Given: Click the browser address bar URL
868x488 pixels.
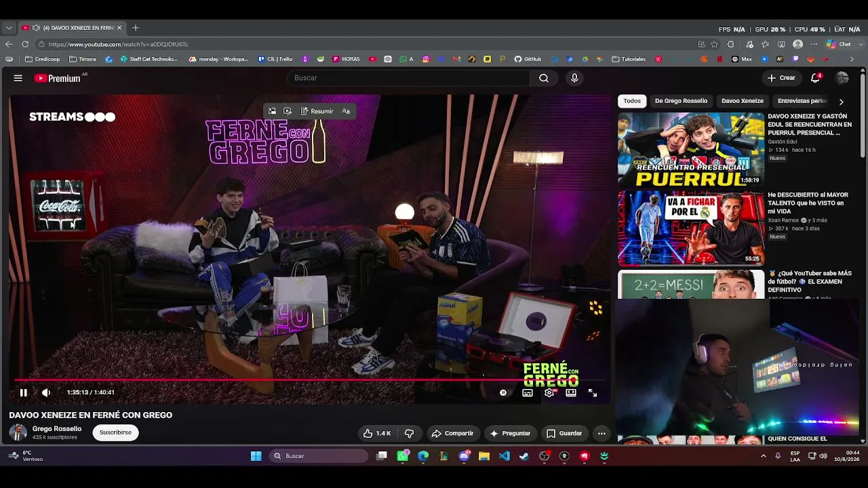Looking at the screenshot, I should (119, 44).
